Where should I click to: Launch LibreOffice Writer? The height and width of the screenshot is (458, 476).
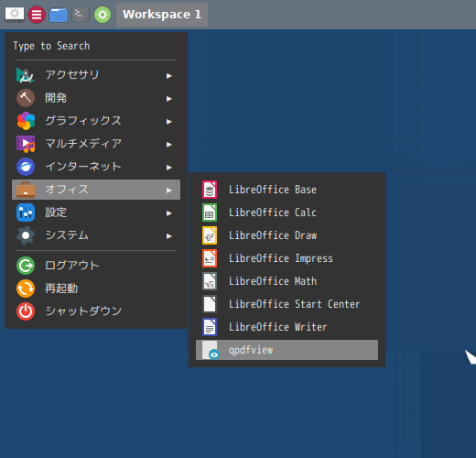(287, 327)
